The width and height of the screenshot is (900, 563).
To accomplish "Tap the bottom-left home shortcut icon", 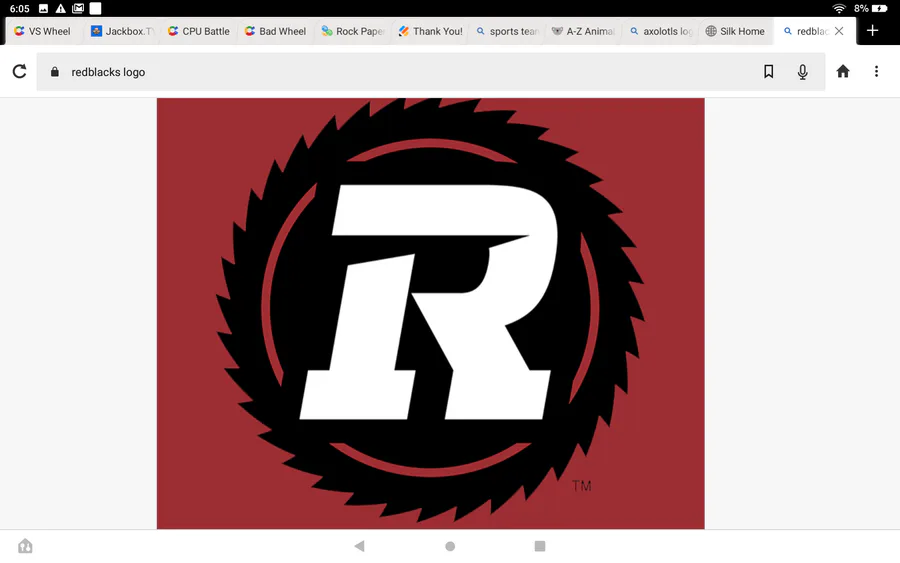I will [25, 546].
